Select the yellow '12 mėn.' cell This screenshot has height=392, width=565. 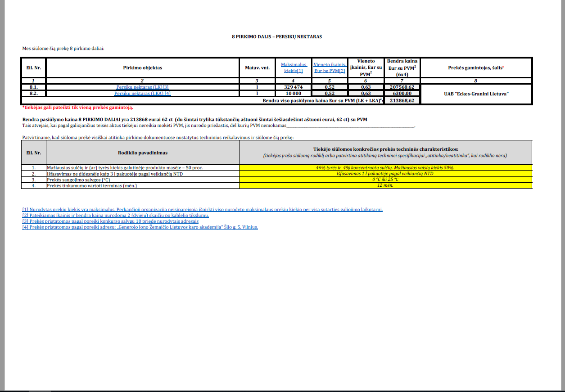click(385, 185)
